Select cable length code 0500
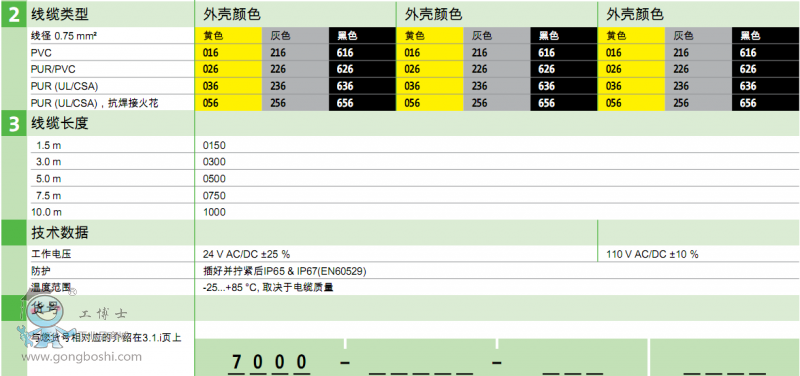Viewport: 800px width, 376px height. click(214, 179)
